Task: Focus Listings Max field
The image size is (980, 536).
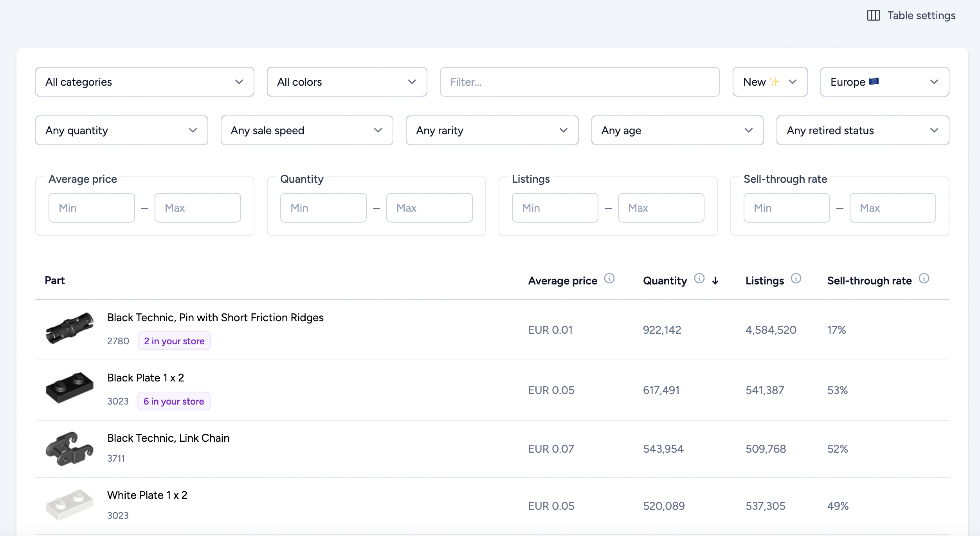Action: 661,208
